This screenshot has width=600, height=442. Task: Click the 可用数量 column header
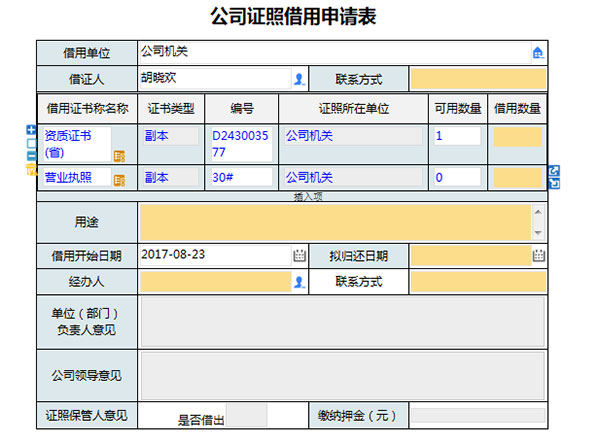[x=458, y=108]
